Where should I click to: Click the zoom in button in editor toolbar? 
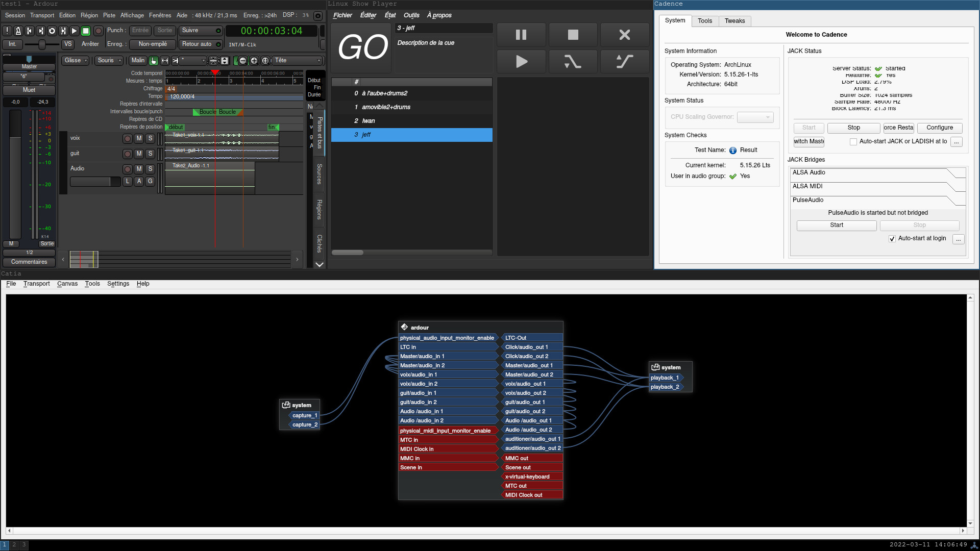point(254,61)
